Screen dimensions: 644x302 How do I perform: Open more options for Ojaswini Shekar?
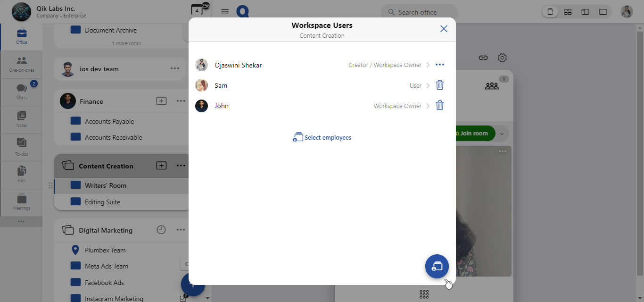439,65
